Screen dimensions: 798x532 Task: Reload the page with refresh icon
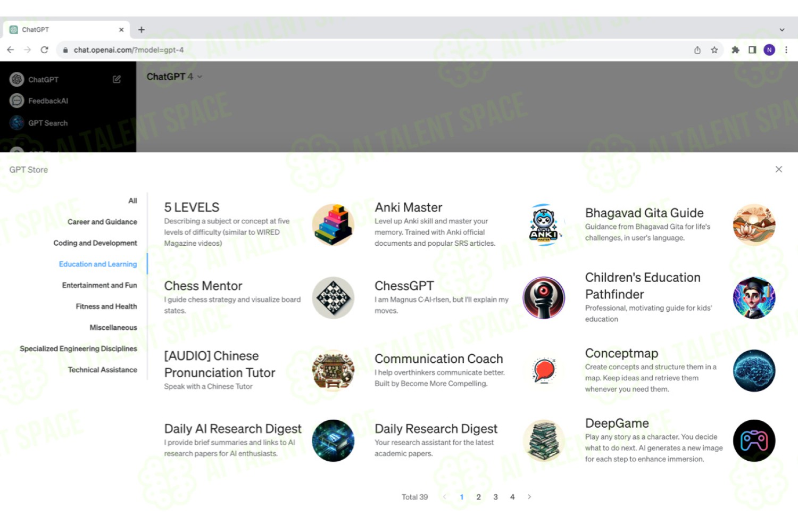45,50
